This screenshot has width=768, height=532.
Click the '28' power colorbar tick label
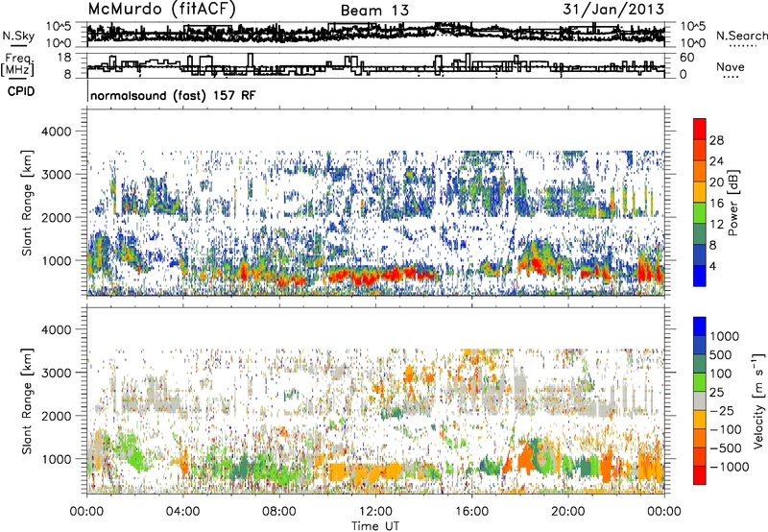click(716, 140)
